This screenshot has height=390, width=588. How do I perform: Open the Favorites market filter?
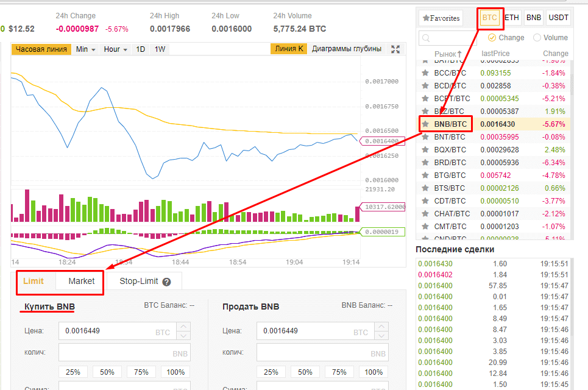coord(441,18)
